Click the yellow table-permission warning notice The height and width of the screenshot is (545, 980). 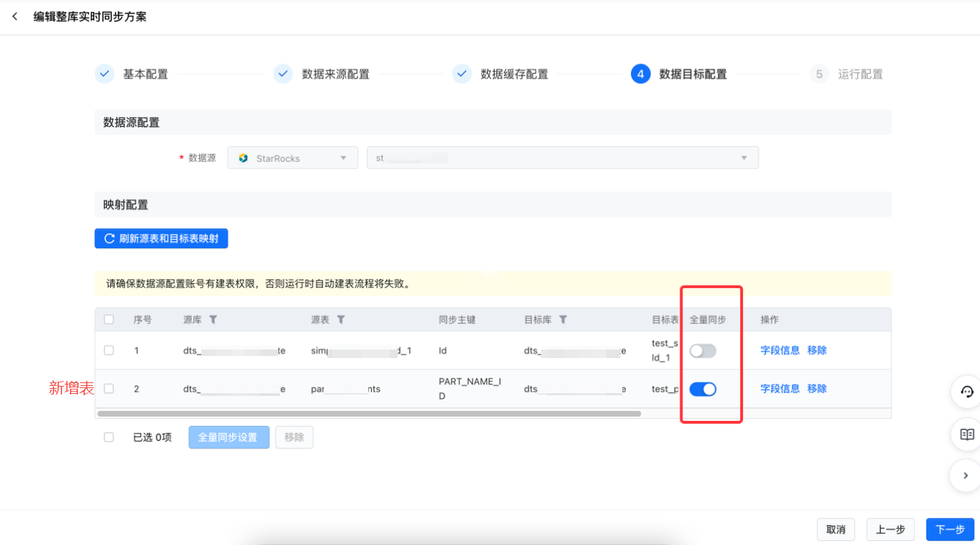click(x=493, y=284)
